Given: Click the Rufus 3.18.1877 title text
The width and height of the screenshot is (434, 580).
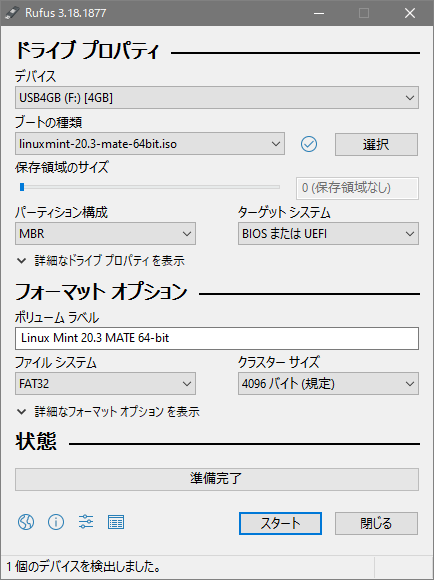Looking at the screenshot, I should tap(65, 13).
